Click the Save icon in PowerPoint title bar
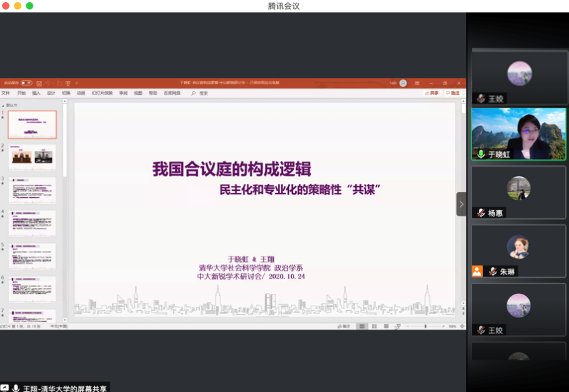The width and height of the screenshot is (569, 392). pyautogui.click(x=39, y=83)
